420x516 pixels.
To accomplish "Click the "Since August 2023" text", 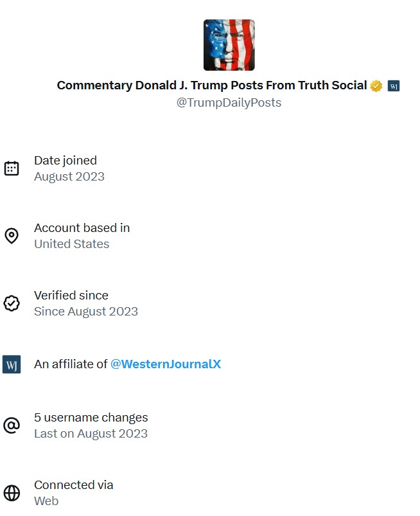I will 85,312.
